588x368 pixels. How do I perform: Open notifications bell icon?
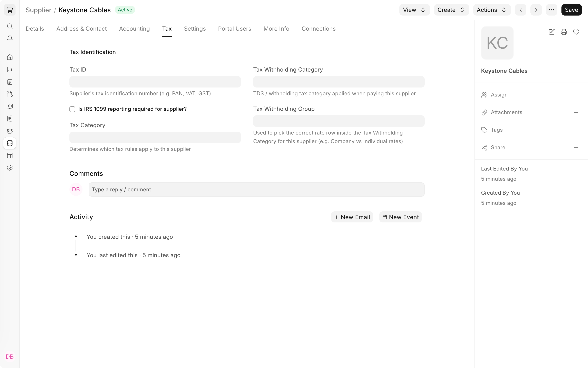(x=10, y=38)
